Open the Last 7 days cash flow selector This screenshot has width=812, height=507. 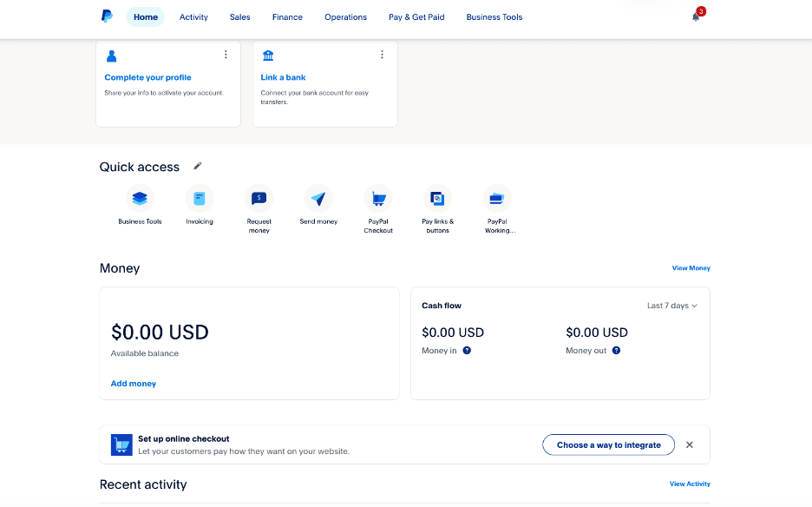click(x=671, y=305)
